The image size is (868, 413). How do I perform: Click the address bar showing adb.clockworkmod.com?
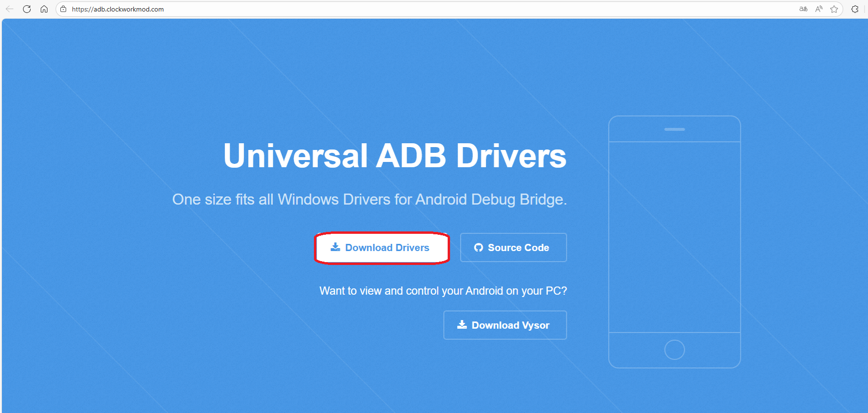[336, 9]
